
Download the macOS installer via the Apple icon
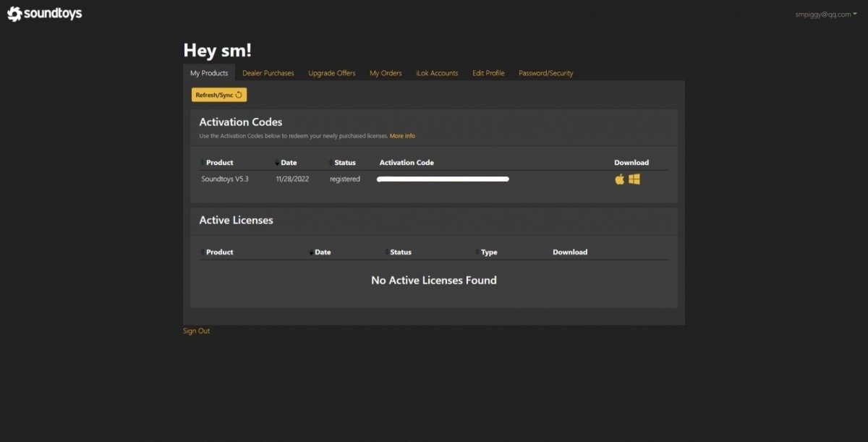pos(620,179)
